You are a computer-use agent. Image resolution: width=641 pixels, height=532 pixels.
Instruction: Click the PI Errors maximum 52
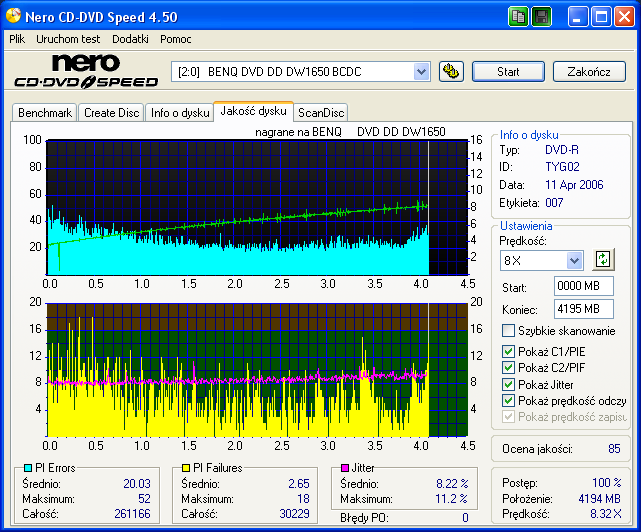(144, 499)
